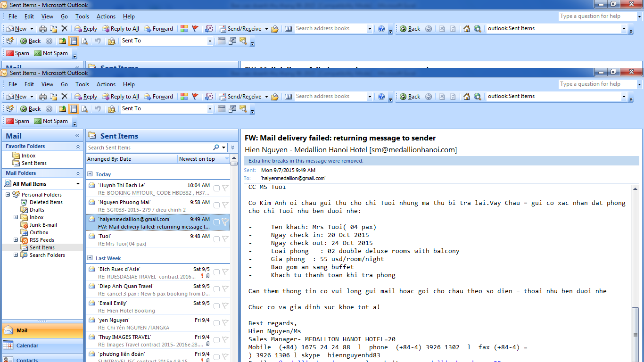644x362 pixels.
Task: Switch to Calendar in navigation pane
Action: tap(42, 346)
